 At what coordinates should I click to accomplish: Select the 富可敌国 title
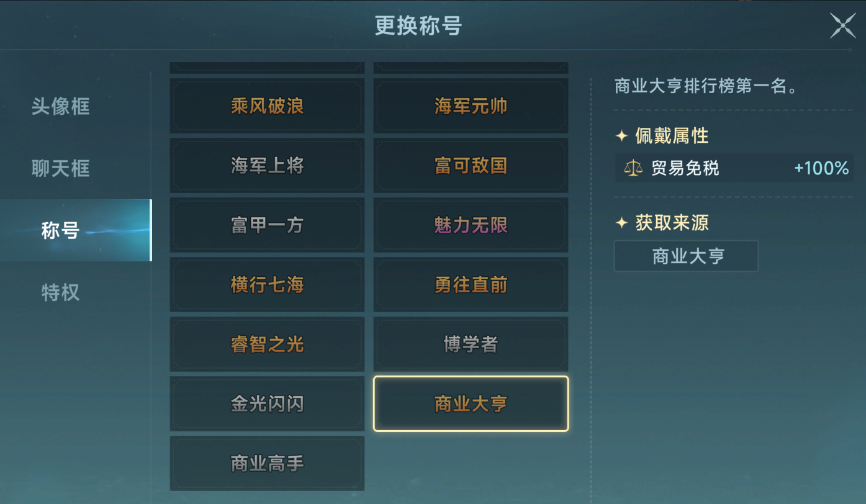pos(471,166)
